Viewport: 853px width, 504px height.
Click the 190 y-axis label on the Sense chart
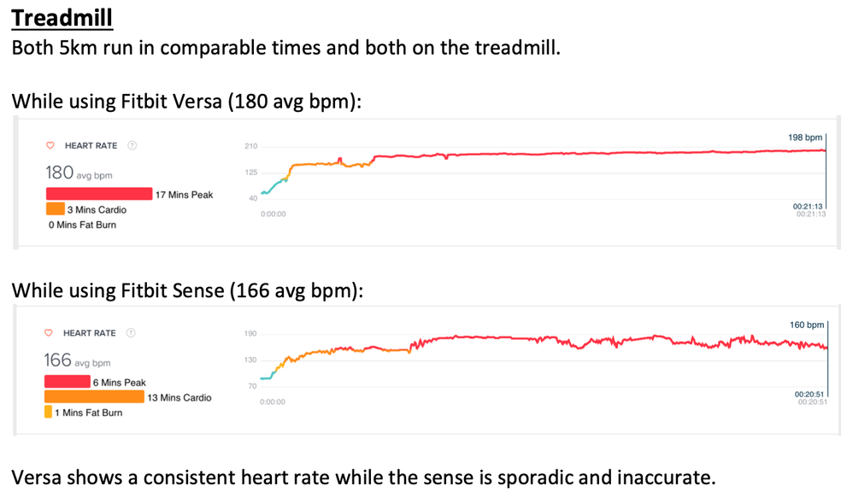coord(250,334)
